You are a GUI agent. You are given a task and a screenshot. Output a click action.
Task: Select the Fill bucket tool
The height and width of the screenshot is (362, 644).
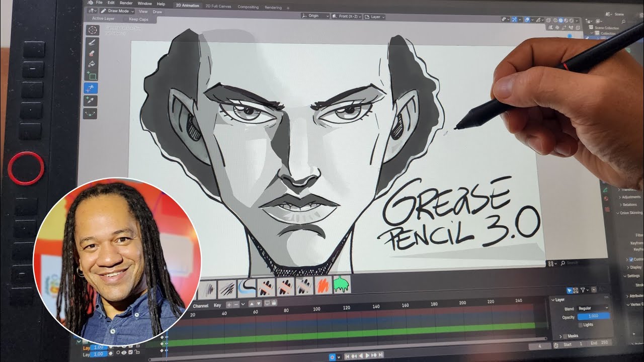[x=91, y=64]
